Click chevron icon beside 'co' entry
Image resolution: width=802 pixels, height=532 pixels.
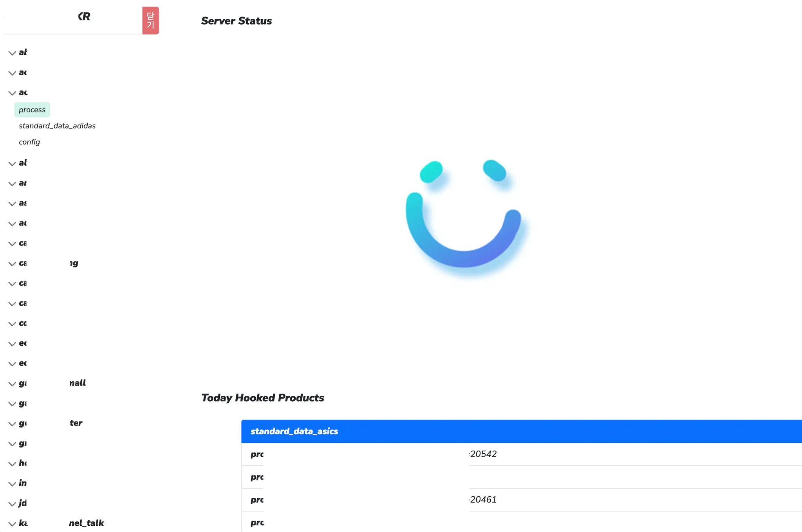pyautogui.click(x=12, y=324)
